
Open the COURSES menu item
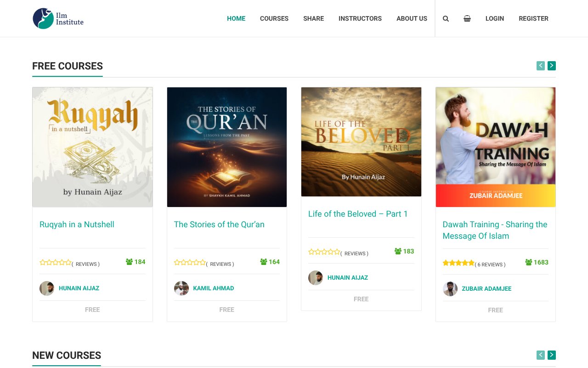click(274, 18)
